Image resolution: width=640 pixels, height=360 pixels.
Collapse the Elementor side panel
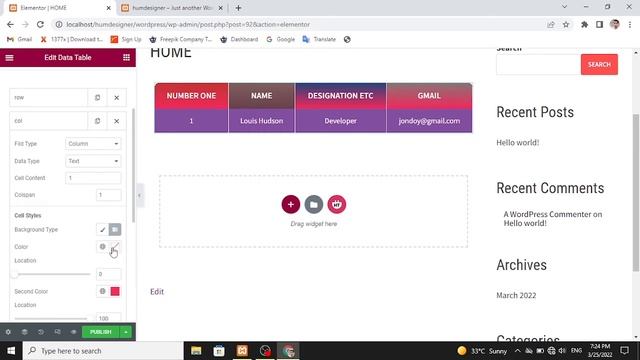140,196
